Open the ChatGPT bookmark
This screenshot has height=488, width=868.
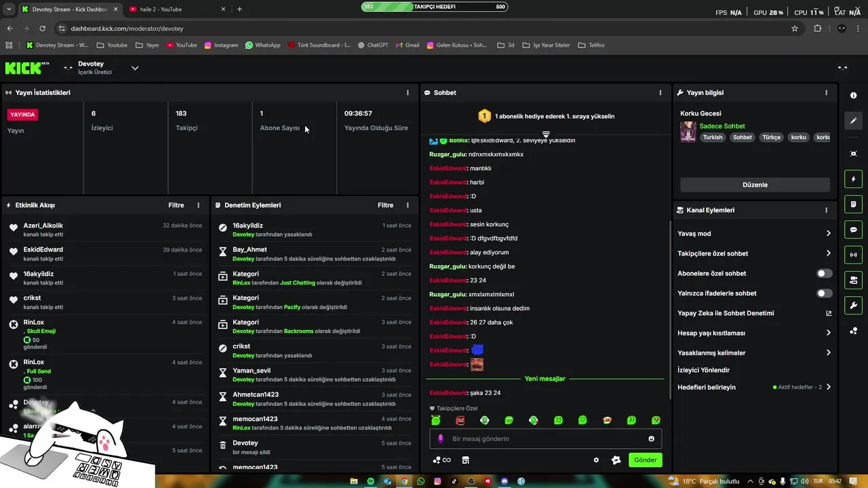tap(373, 45)
